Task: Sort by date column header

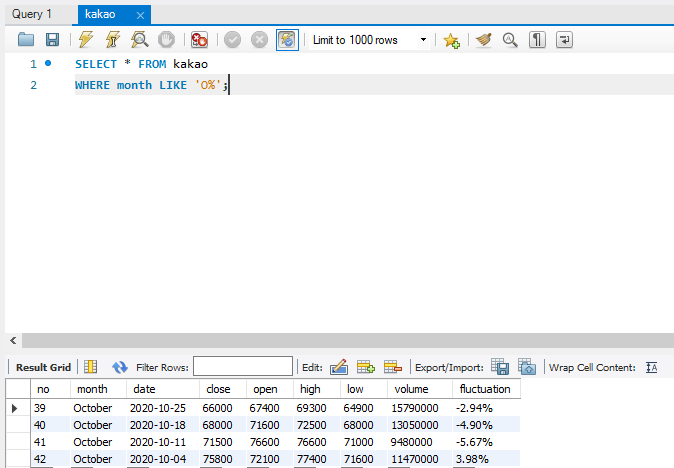Action: 163,389
